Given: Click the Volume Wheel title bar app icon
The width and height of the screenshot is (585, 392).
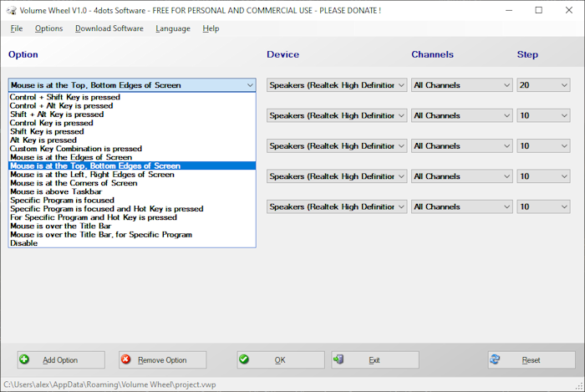Looking at the screenshot, I should point(10,10).
